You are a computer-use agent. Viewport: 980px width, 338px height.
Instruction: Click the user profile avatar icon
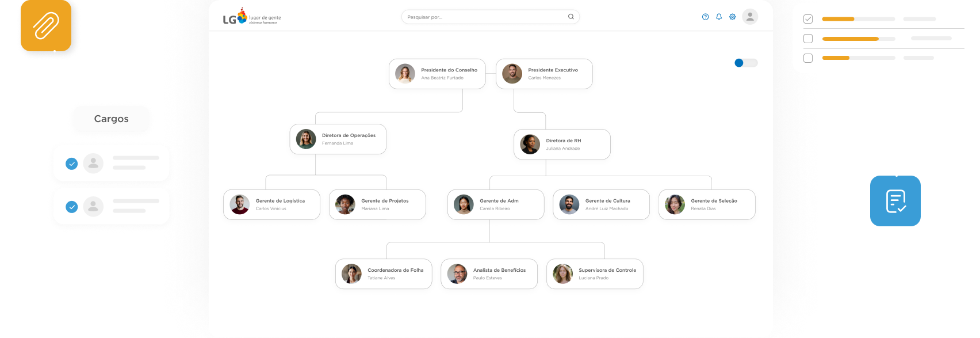(750, 17)
